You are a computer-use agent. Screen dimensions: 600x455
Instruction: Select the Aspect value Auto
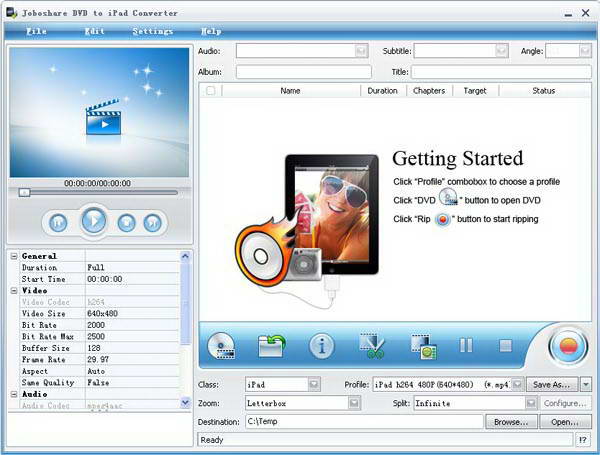coord(132,371)
